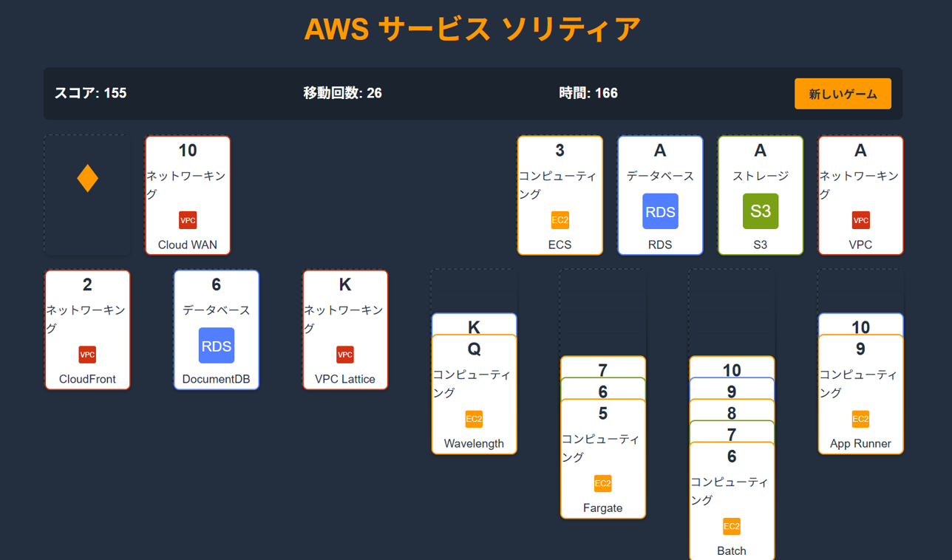Screen dimensions: 952x560
Task: Click the RDS icon on the Ace card
Action: pyautogui.click(x=660, y=212)
